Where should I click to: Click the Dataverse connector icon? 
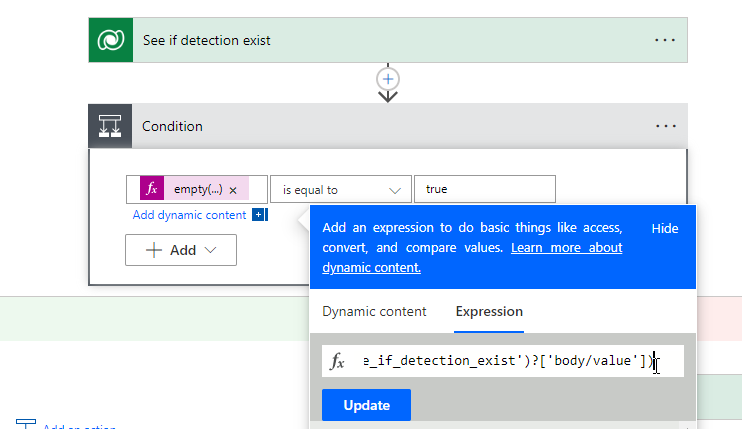point(110,40)
